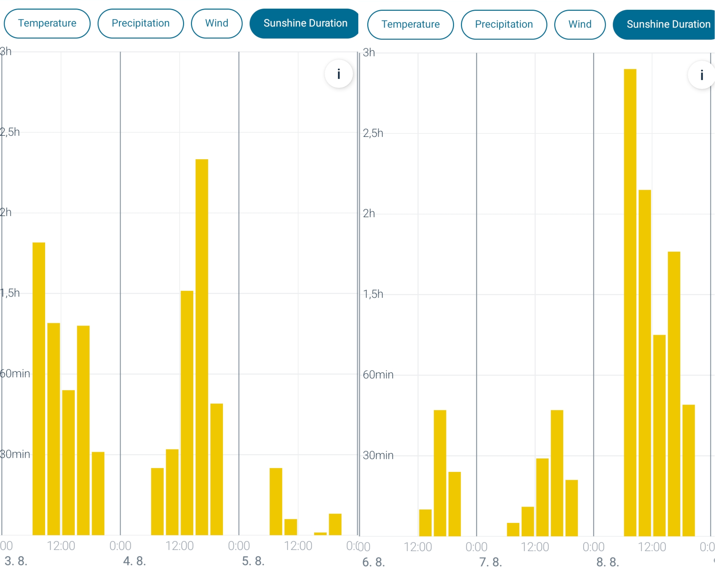The height and width of the screenshot is (581, 728).
Task: Open Temperature tab in right chart
Action: tap(410, 25)
